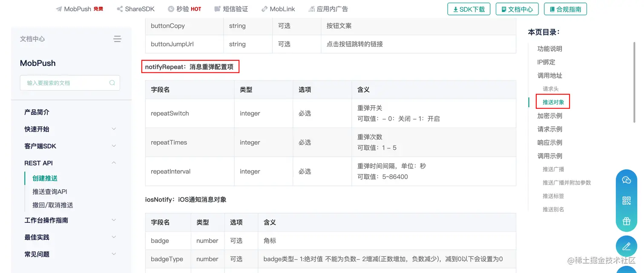Show the QR code floating icon
The width and height of the screenshot is (644, 273).
pos(626,201)
